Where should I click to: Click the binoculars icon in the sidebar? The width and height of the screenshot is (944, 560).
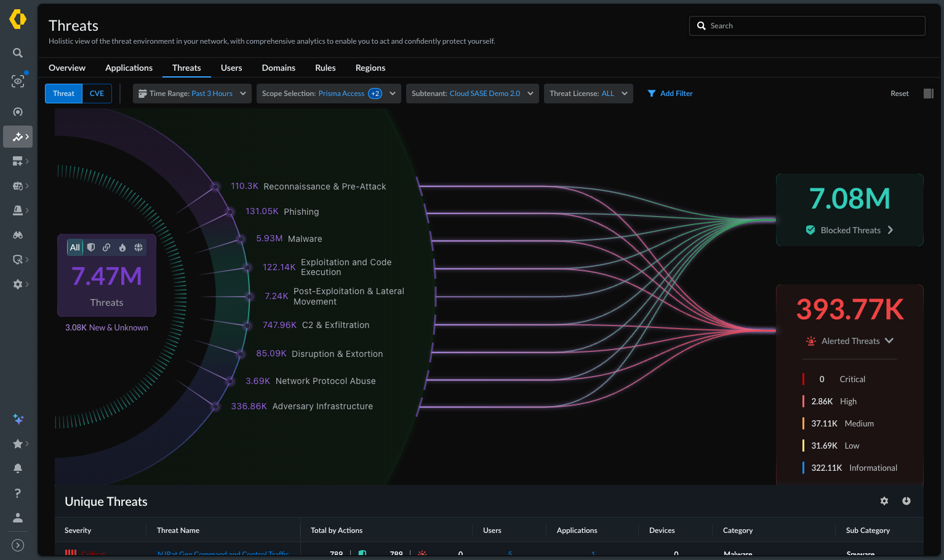coord(18,235)
